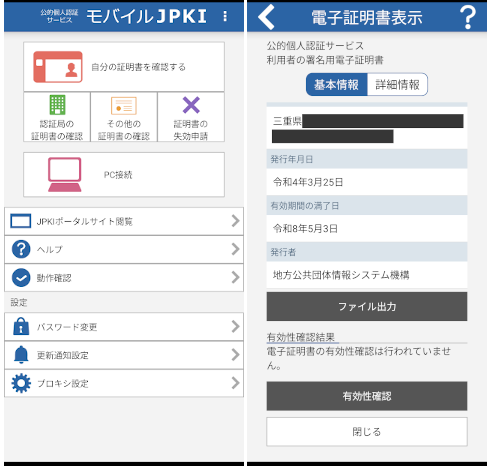Tap the checkmark 動作確認 icon
490x466 pixels.
click(x=21, y=277)
